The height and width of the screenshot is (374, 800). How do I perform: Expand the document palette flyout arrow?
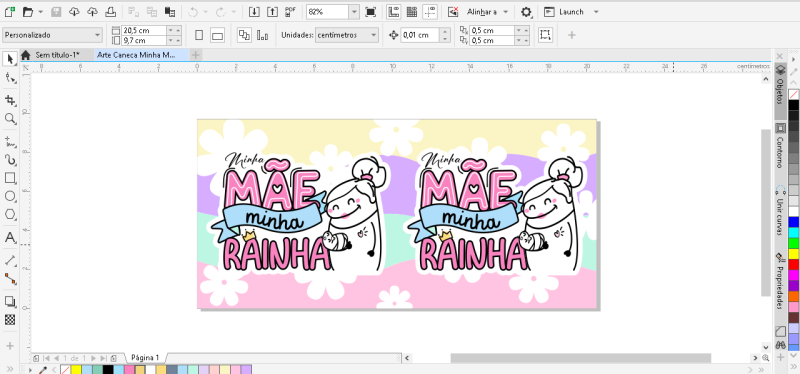coord(31,369)
